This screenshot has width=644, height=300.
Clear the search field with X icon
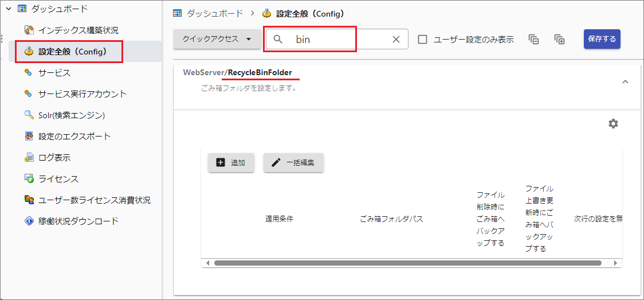click(x=396, y=40)
